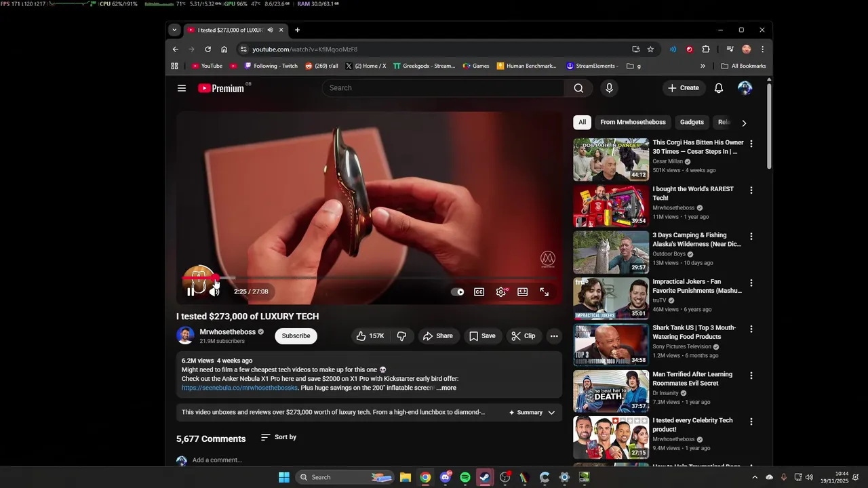Install the app from the address bar
This screenshot has height=488, width=868.
pyautogui.click(x=635, y=49)
